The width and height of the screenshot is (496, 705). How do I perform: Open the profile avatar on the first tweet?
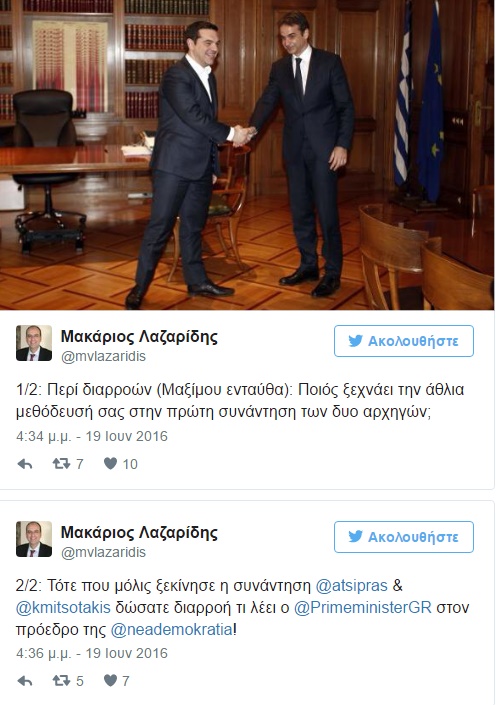pos(34,343)
